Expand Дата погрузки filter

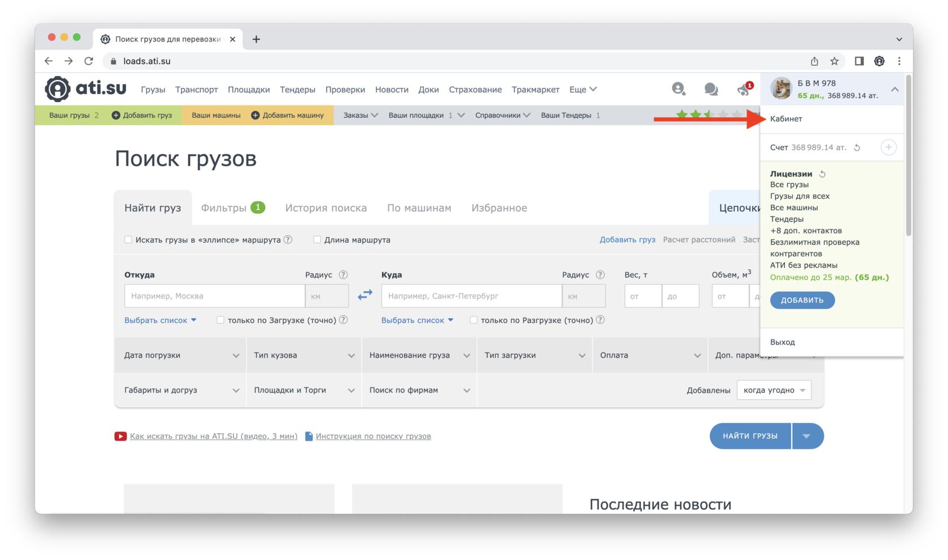(x=181, y=355)
